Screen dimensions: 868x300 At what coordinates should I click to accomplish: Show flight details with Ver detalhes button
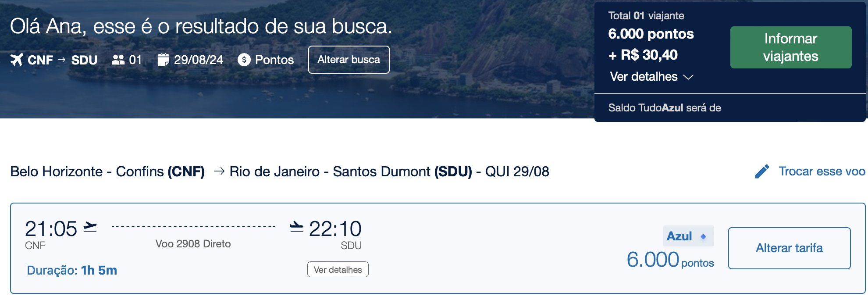click(338, 269)
